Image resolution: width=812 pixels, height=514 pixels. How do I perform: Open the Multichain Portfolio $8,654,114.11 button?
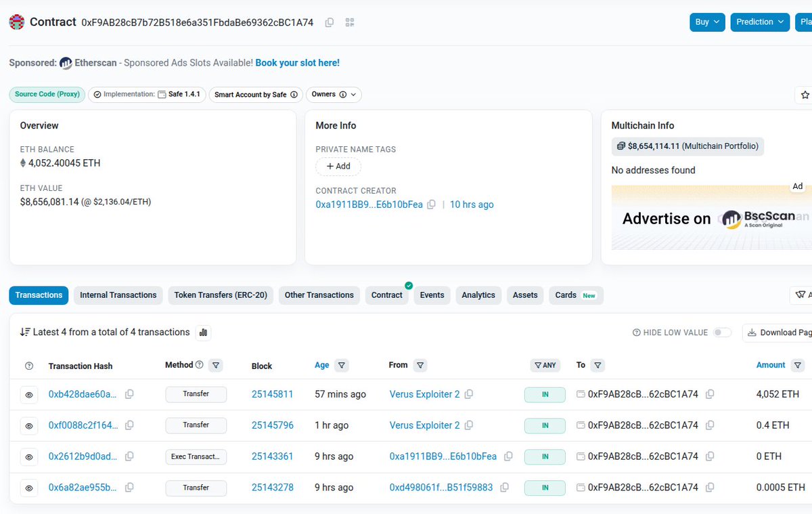[x=687, y=146]
